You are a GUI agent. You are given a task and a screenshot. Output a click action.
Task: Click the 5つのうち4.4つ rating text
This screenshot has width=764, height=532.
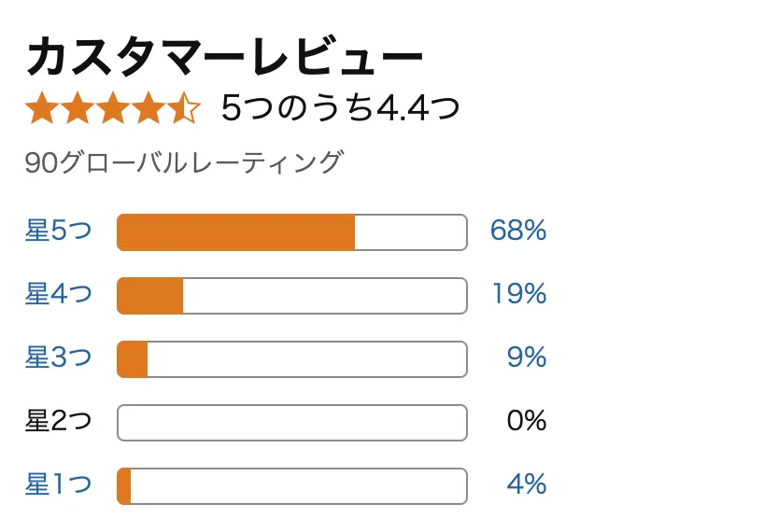coord(340,107)
